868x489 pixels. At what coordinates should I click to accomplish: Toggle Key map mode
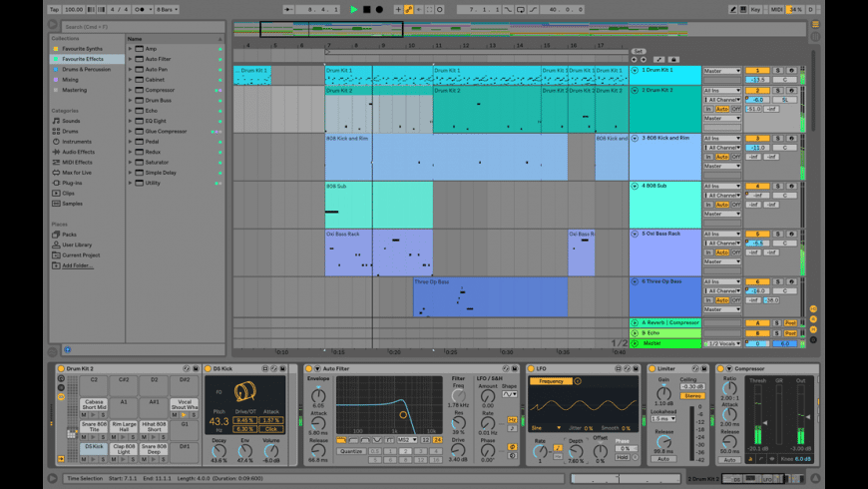tap(754, 10)
